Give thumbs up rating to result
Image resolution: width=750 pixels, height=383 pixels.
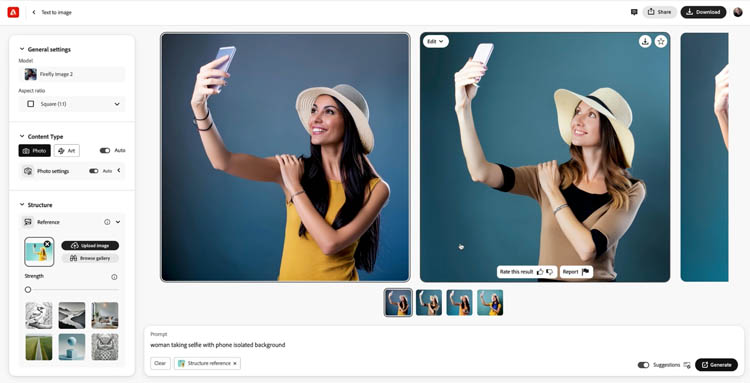click(540, 272)
